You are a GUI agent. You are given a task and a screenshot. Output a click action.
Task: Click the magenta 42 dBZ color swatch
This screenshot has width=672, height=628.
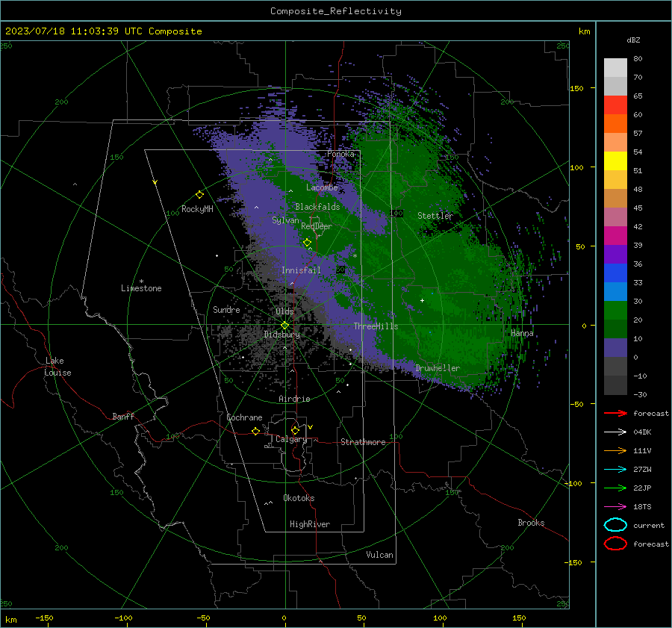point(615,235)
